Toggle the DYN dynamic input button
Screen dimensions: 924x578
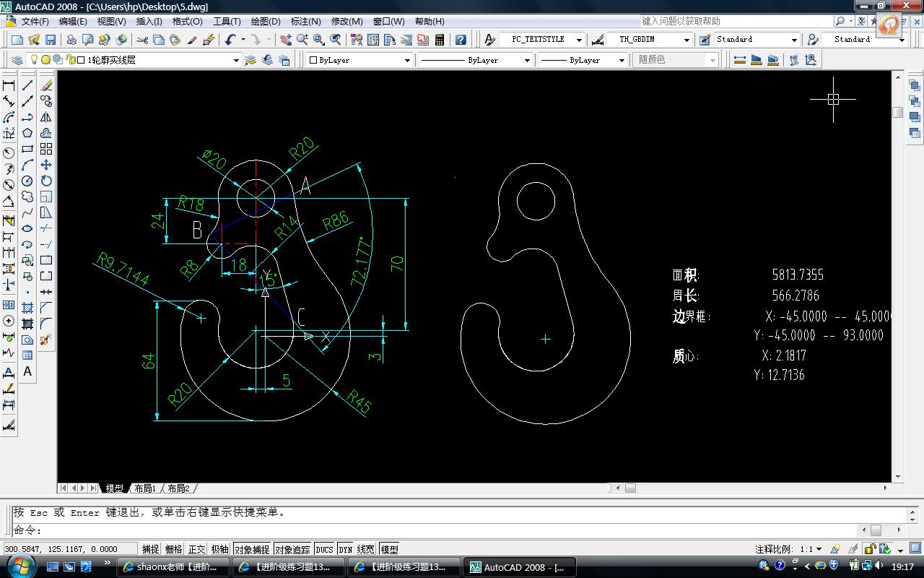point(346,549)
